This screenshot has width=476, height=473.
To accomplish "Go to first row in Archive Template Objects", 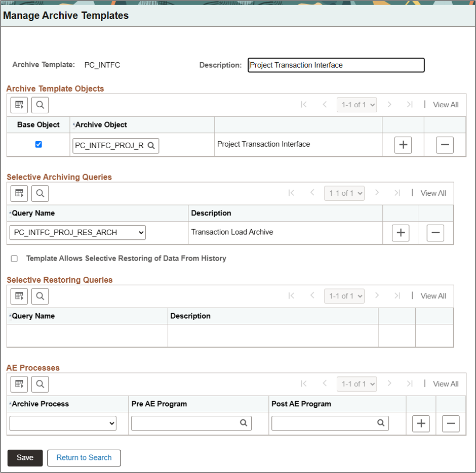I will [303, 105].
